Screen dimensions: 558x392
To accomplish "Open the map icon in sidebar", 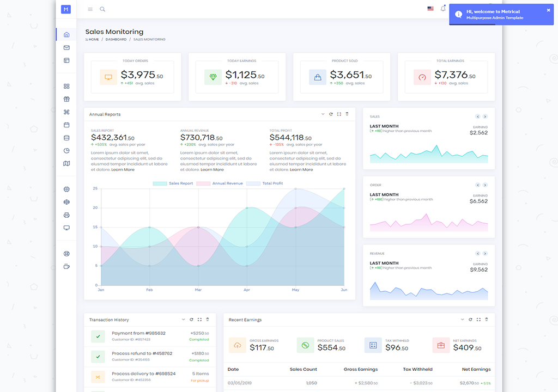I will click(66, 163).
